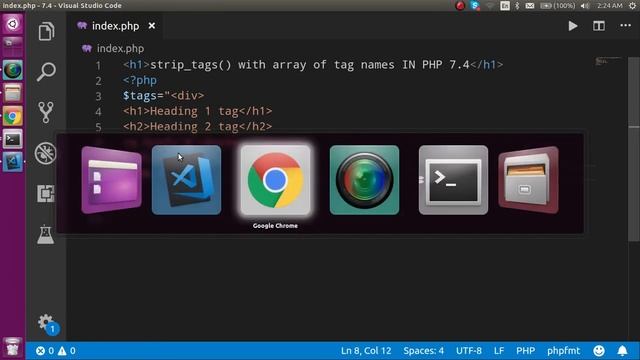Open the mail indicator in top panel
640x360 pixels.
530,6
